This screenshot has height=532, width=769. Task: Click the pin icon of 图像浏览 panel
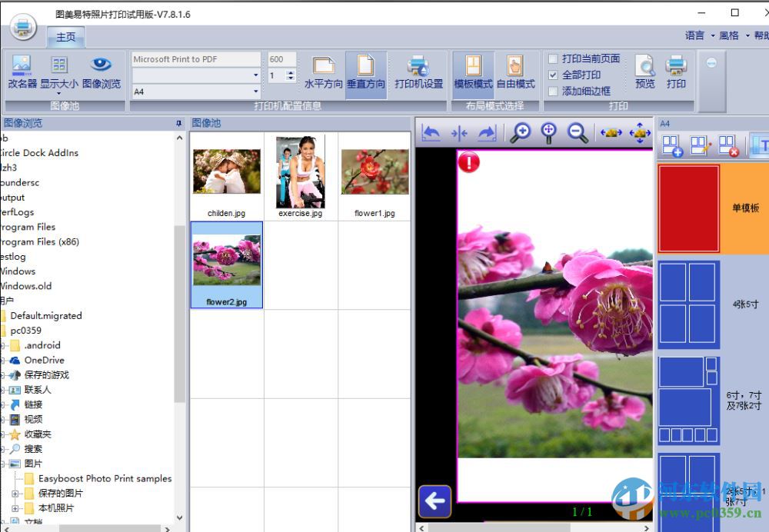178,123
